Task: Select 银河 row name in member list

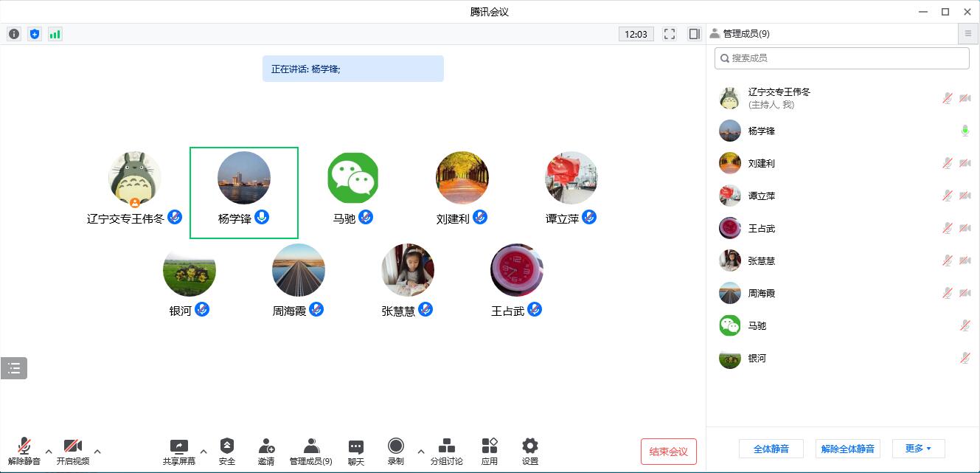Action: 757,359
